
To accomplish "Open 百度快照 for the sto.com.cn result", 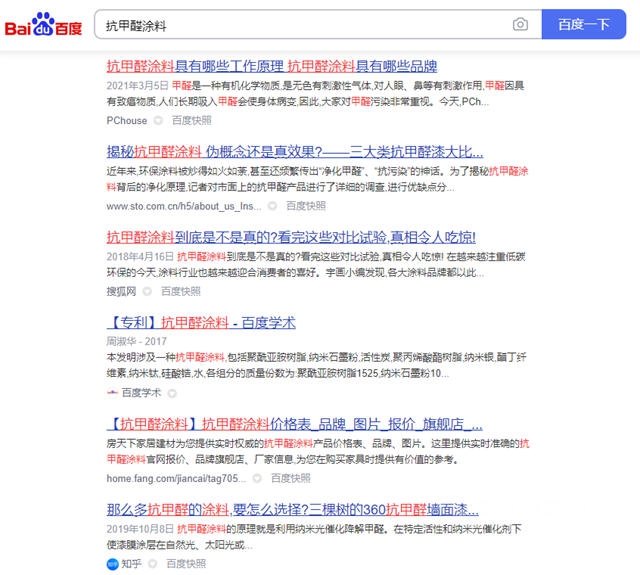I will click(306, 206).
